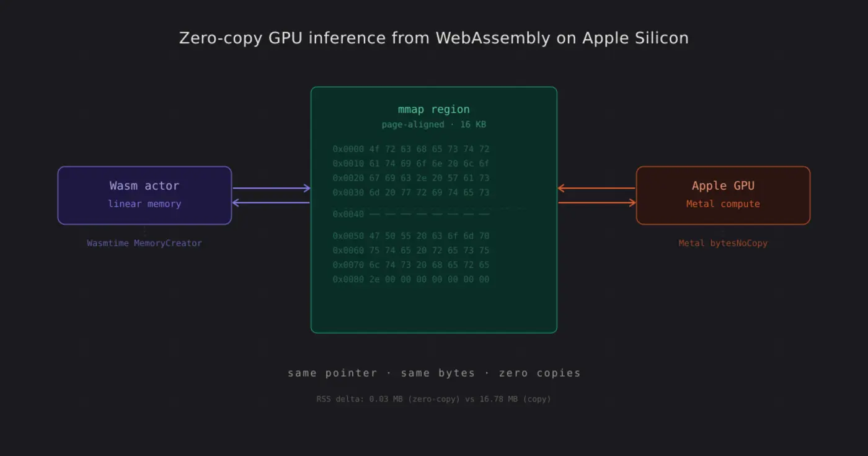Switch to the Wasm actor heading

144,186
